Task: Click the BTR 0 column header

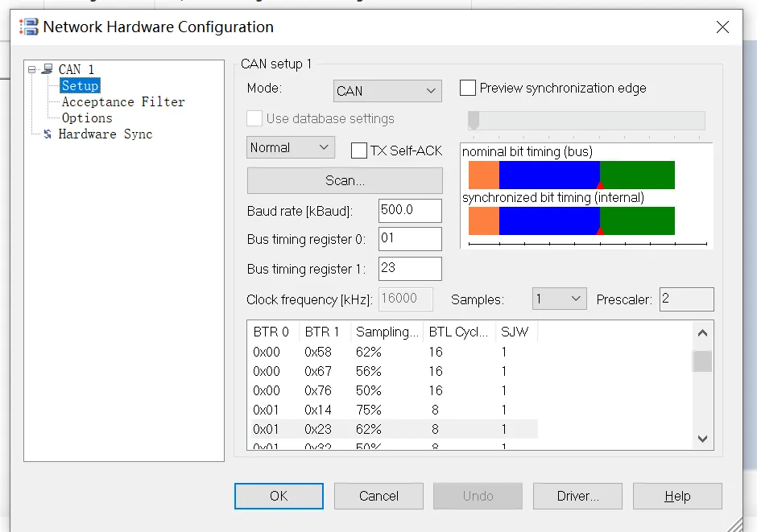Action: tap(273, 332)
